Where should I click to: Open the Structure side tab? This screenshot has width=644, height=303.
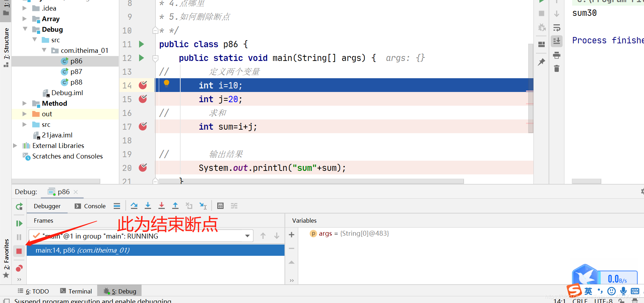tap(6, 47)
